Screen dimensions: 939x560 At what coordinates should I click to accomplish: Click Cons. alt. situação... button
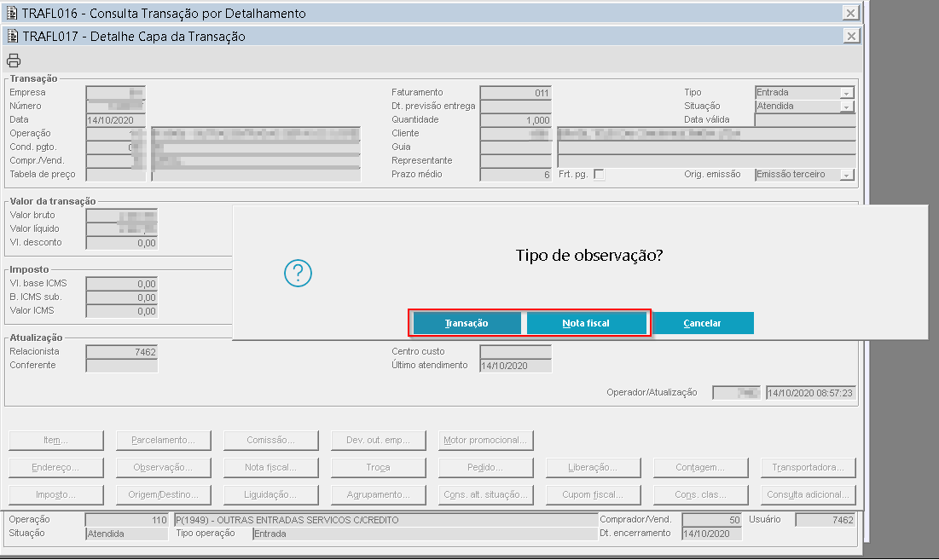point(485,495)
